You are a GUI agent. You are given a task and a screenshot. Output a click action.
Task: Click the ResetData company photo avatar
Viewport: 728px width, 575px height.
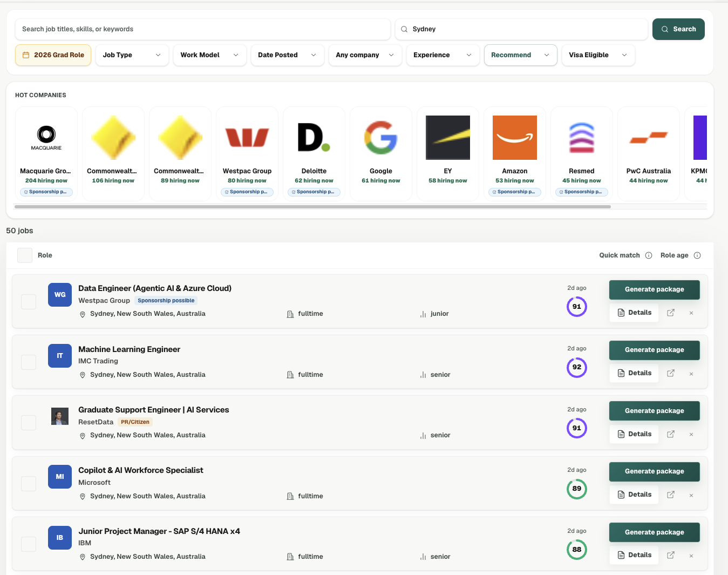60,416
